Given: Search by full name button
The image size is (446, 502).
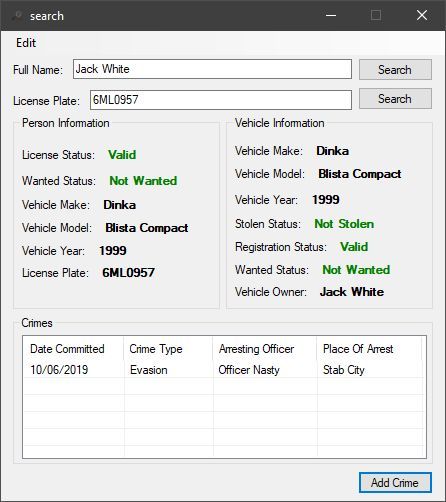Looking at the screenshot, I should pos(395,70).
